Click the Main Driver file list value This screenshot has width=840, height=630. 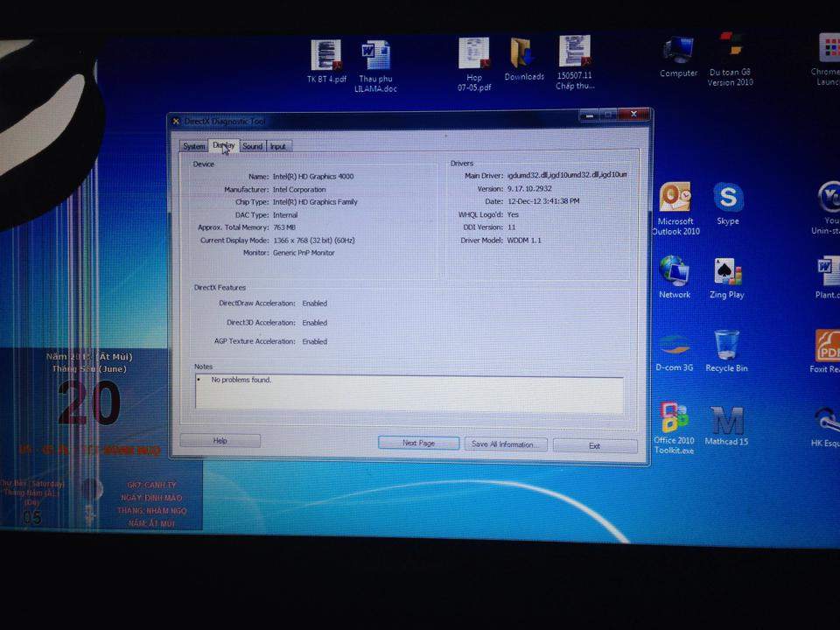[567, 175]
